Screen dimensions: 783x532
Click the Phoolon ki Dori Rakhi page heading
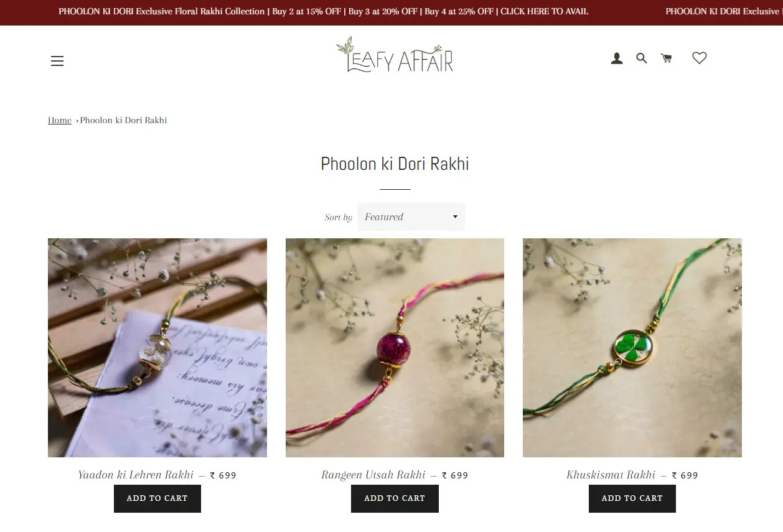[x=395, y=164]
